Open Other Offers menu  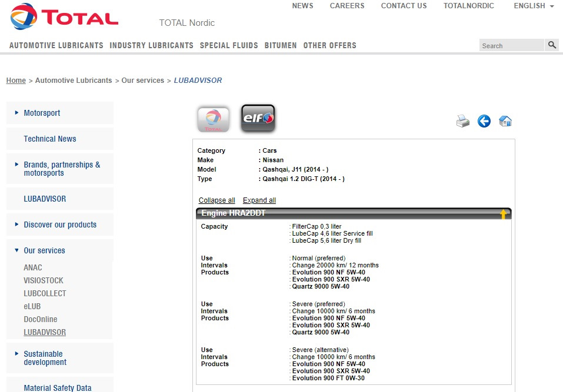330,46
